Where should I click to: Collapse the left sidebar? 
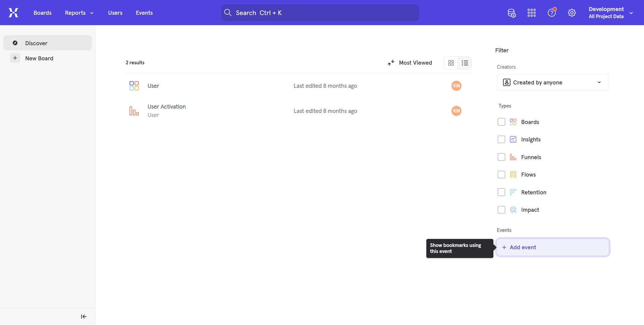pos(84,316)
